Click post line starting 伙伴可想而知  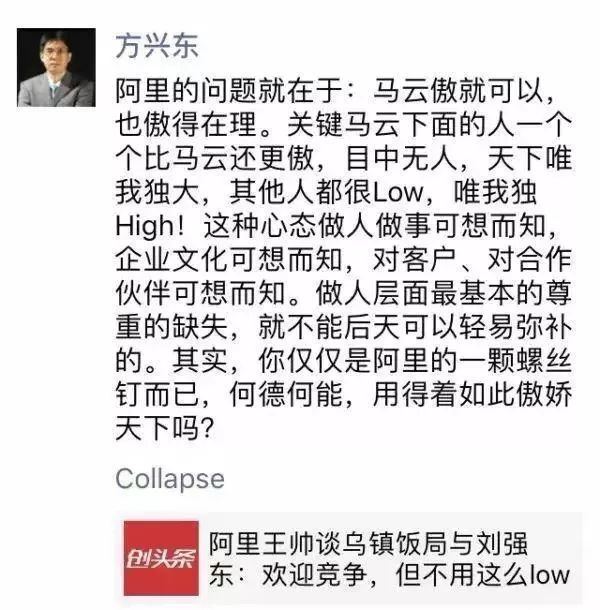344,294
